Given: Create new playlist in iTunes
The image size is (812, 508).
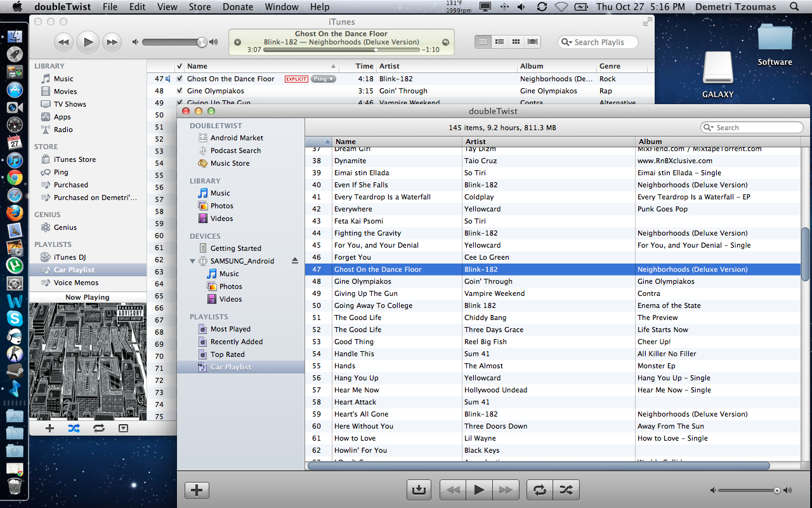Looking at the screenshot, I should coord(49,428).
